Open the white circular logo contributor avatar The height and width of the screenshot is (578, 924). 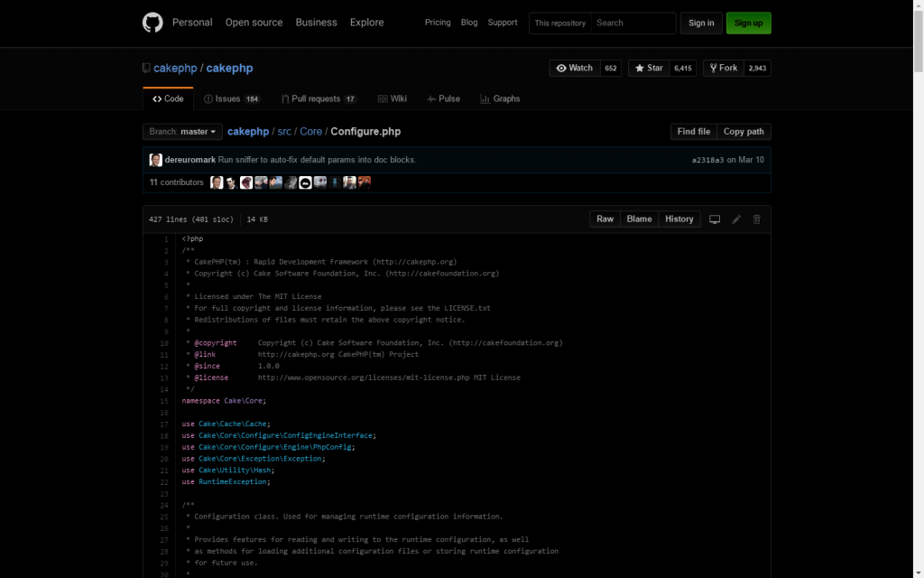tap(305, 182)
